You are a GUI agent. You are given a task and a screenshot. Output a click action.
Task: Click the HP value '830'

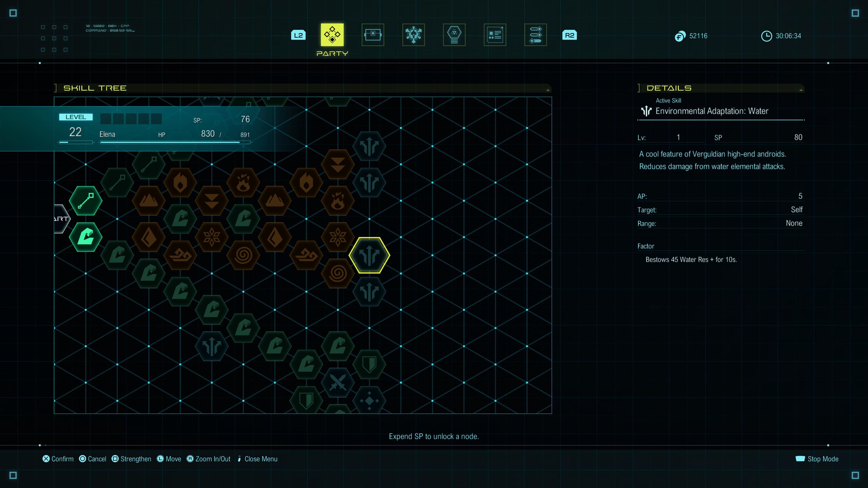coord(208,134)
